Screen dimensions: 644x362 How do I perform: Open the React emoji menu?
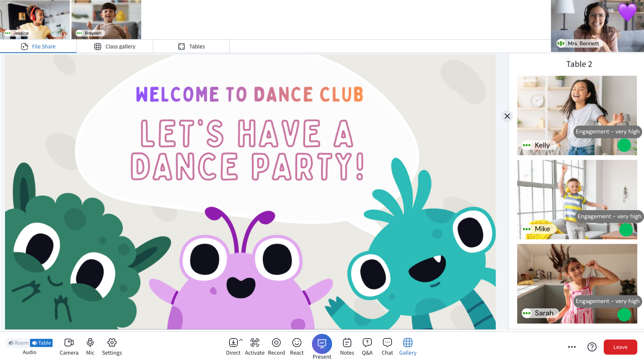(297, 347)
